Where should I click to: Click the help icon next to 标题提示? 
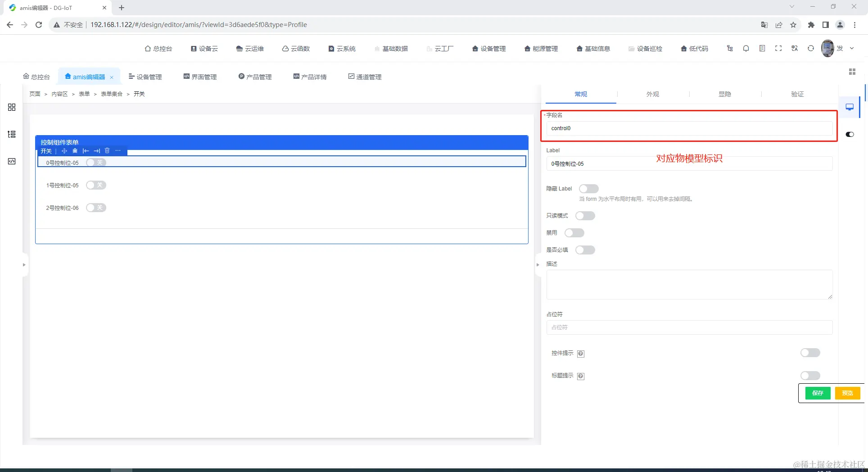point(581,376)
